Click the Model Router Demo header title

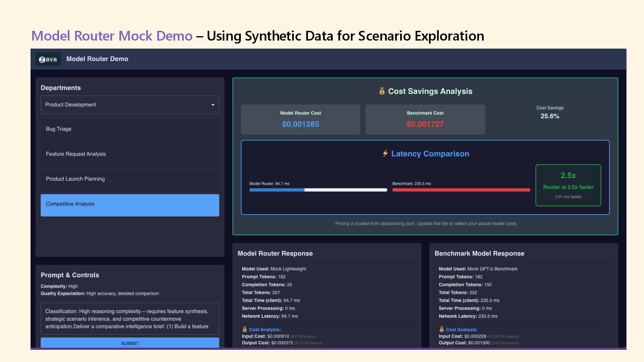click(97, 59)
